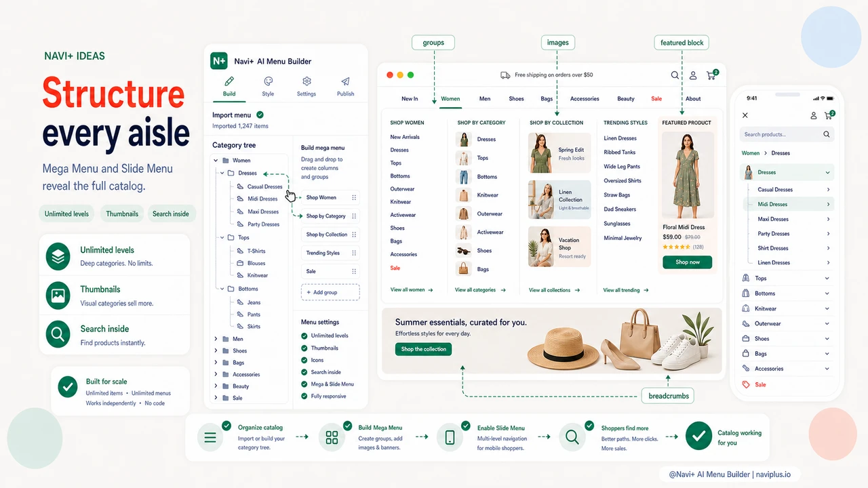The image size is (868, 488).
Task: Click the Search inside magnifier icon
Action: click(x=58, y=334)
